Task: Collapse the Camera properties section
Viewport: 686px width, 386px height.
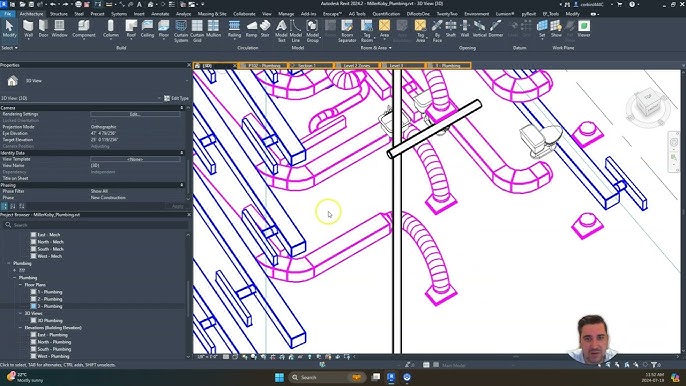Action: [x=182, y=108]
